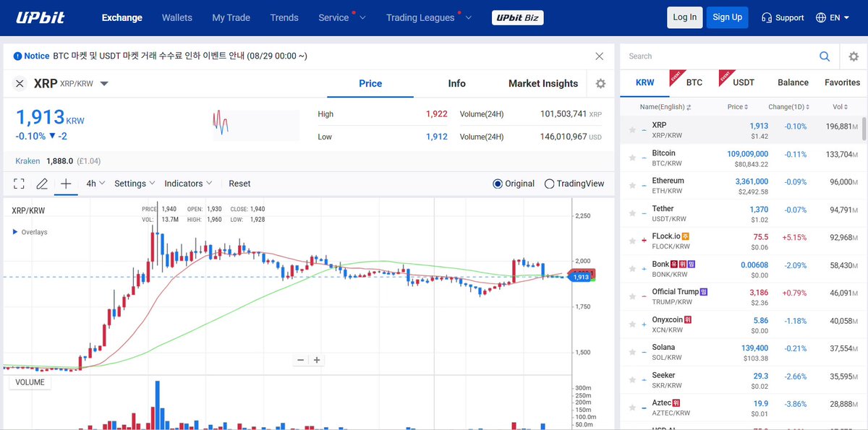Image resolution: width=868 pixels, height=430 pixels.
Task: Open My Trade menu item
Action: pos(231,17)
